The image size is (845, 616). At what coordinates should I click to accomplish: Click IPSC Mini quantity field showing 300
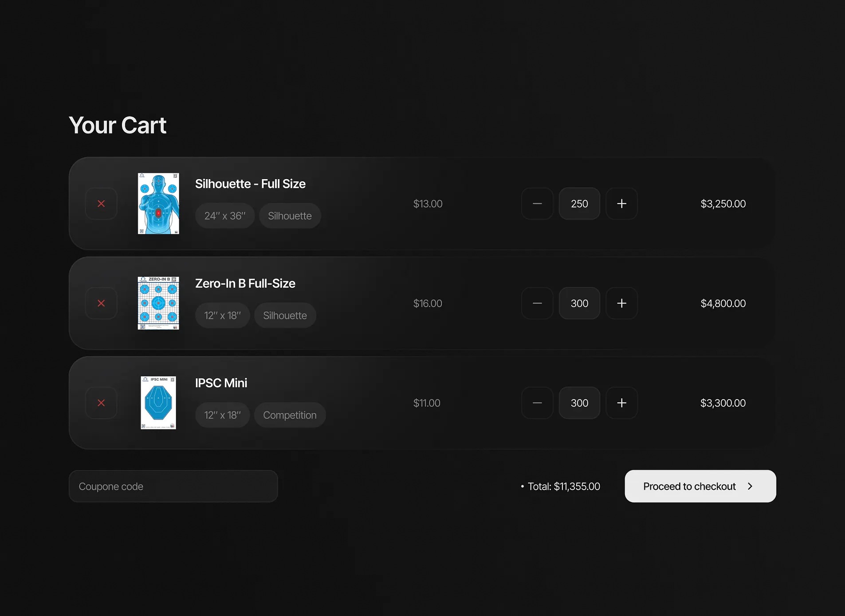click(x=579, y=403)
